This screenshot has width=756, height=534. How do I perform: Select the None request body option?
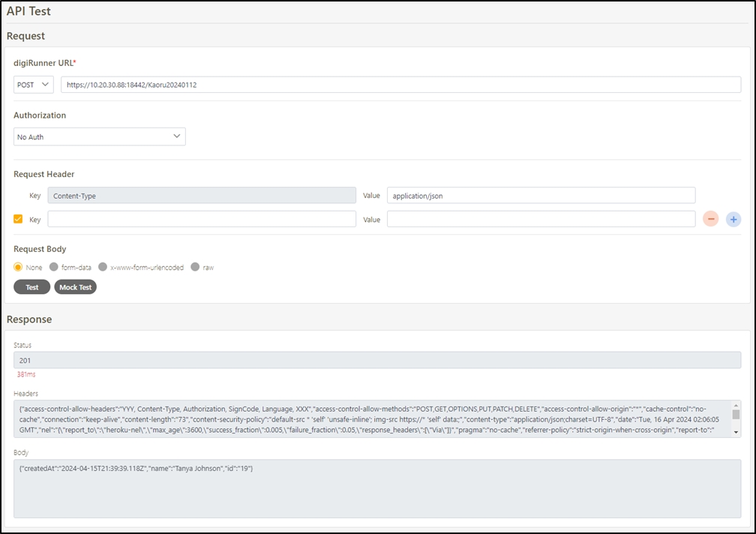click(x=18, y=267)
